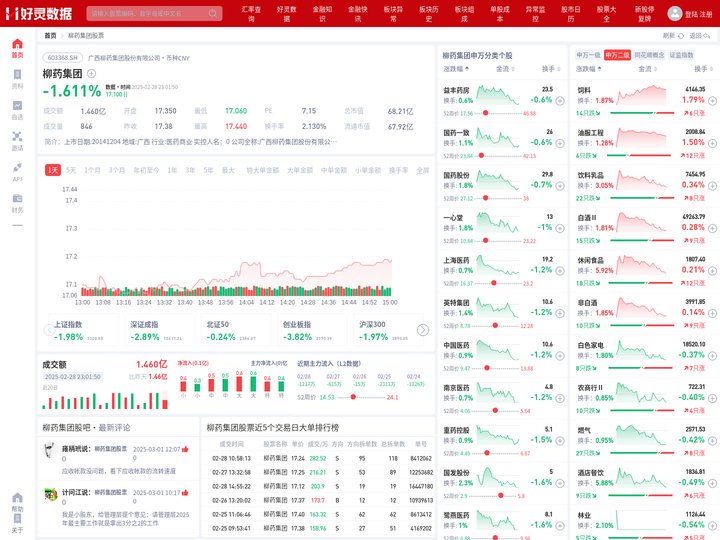Switch to 同花顺概念 tab
This screenshot has width=720, height=540.
point(649,55)
